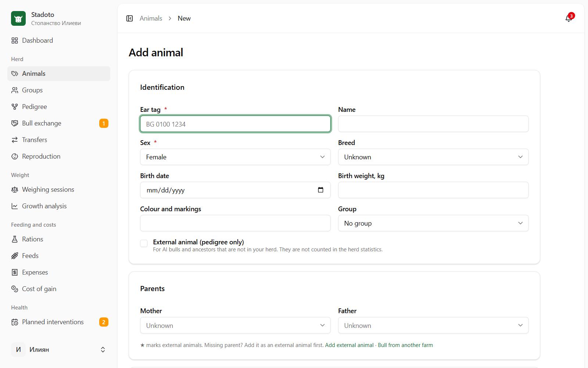This screenshot has height=368, width=588.
Task: Open the Breed dropdown
Action: click(433, 157)
